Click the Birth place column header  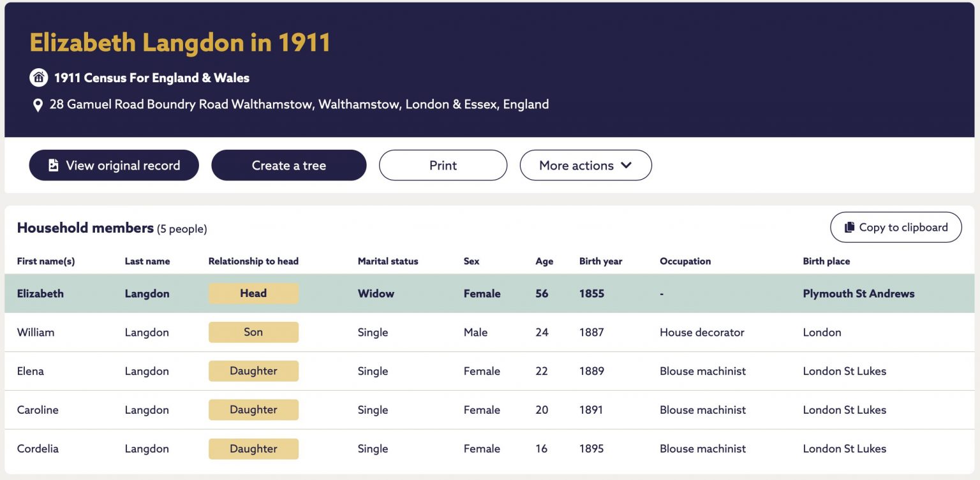coord(826,261)
